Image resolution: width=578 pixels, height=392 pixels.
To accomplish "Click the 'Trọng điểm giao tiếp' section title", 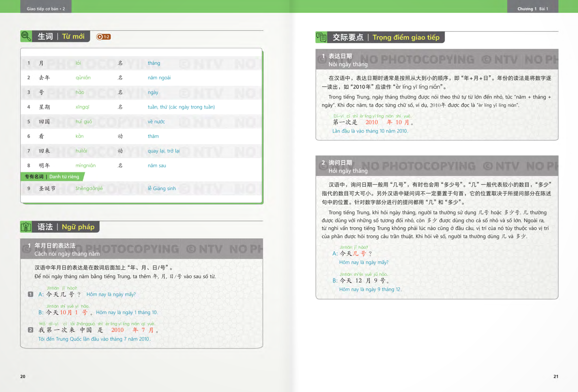I will tap(406, 37).
